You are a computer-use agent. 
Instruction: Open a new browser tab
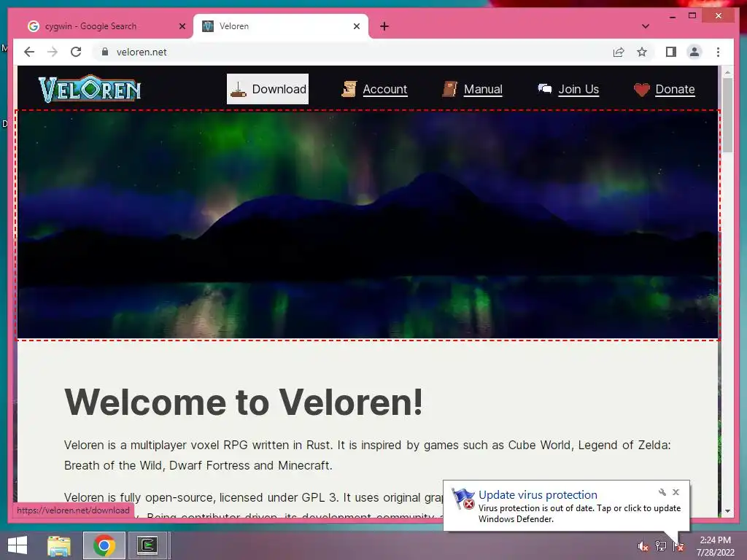pyautogui.click(x=384, y=26)
